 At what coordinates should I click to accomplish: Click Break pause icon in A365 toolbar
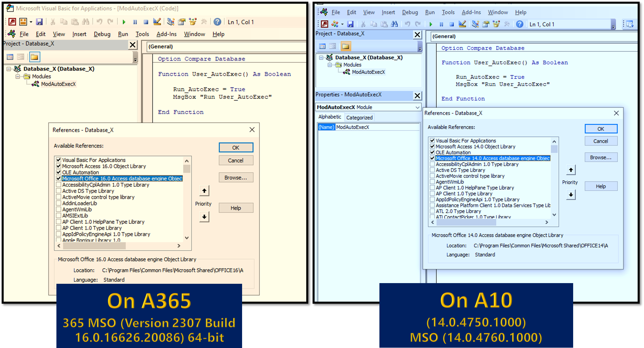[x=135, y=22]
